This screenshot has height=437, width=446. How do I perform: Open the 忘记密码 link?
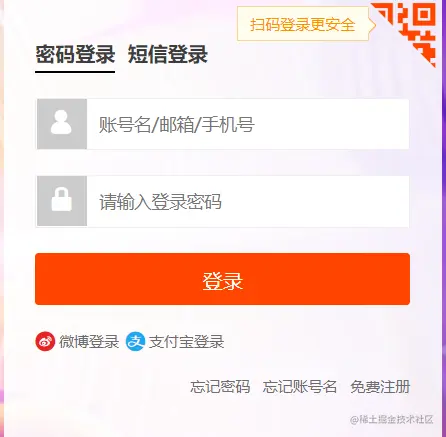tap(220, 387)
